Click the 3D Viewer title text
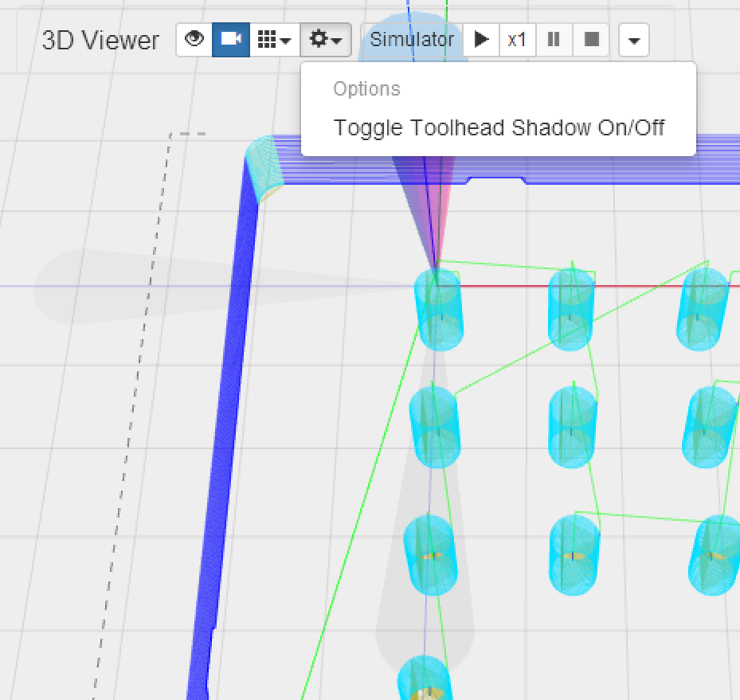The height and width of the screenshot is (700, 740). point(100,40)
